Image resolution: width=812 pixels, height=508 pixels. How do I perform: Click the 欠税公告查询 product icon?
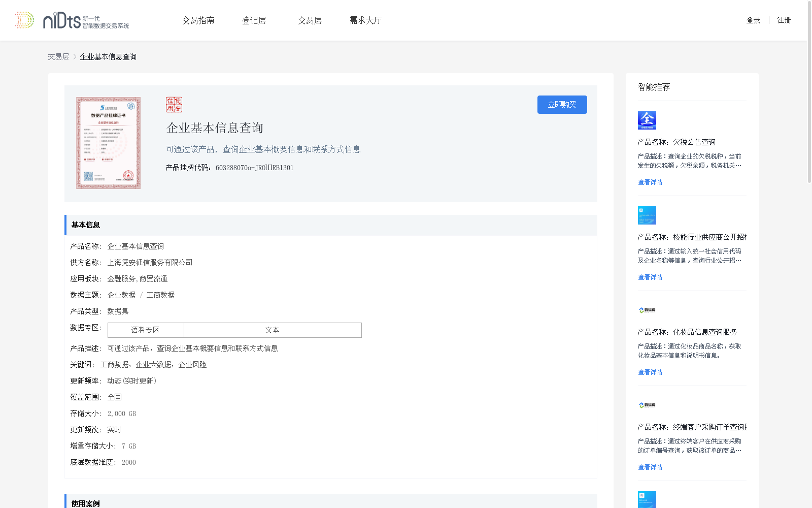(647, 120)
